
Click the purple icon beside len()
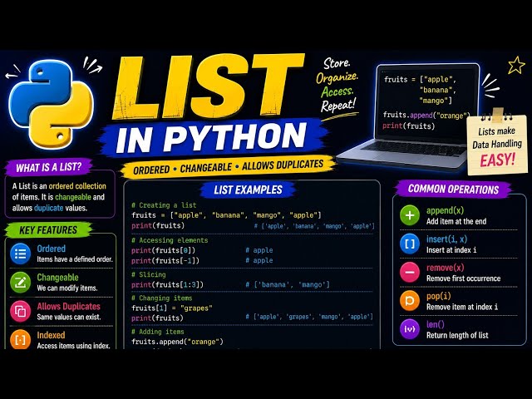(410, 329)
